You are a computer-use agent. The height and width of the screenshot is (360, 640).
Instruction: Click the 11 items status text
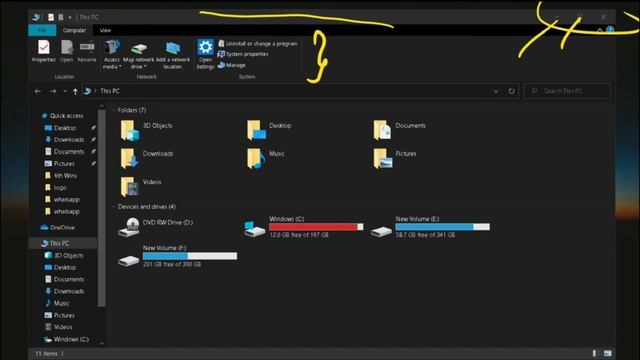47,353
